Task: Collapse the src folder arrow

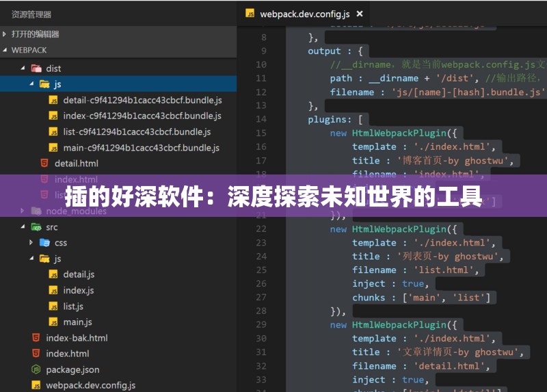Action: click(x=23, y=227)
